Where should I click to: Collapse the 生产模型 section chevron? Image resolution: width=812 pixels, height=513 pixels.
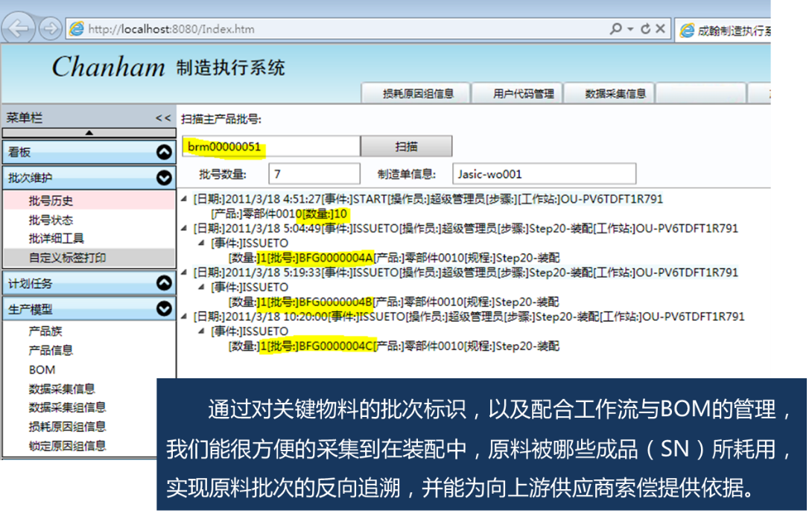[x=165, y=308]
